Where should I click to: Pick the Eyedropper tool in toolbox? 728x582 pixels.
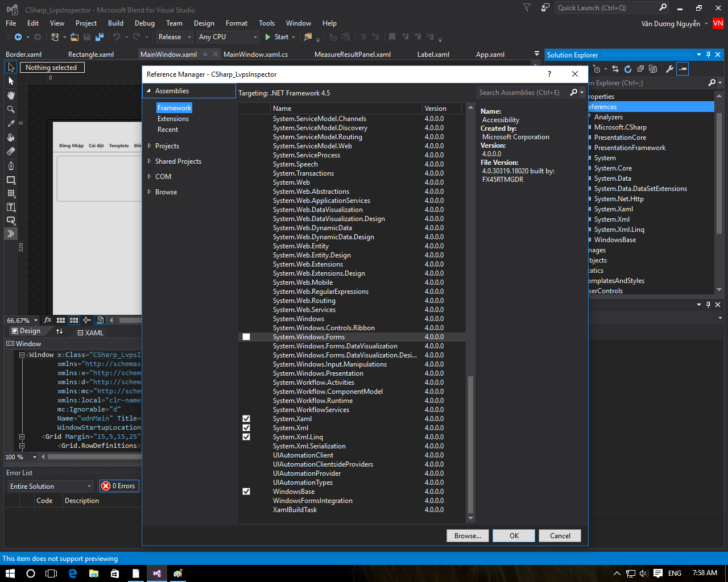(11, 123)
